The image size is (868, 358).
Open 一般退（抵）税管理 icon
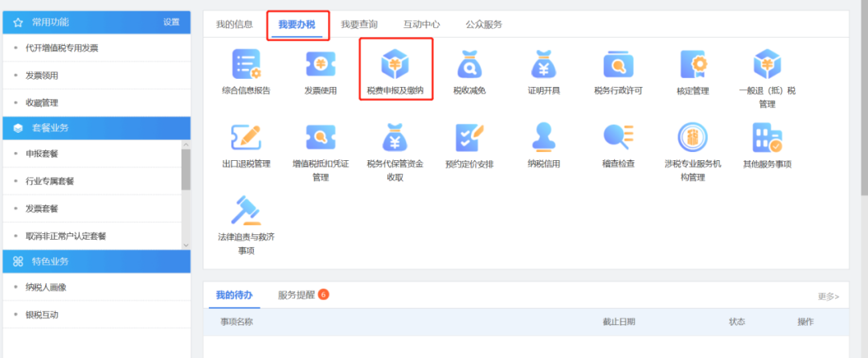coord(767,64)
